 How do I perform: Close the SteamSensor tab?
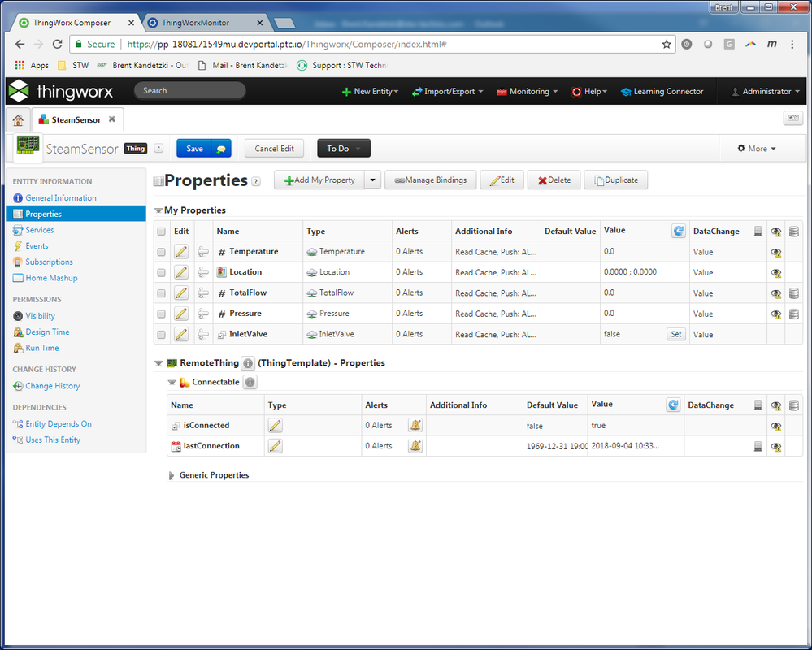[x=112, y=119]
